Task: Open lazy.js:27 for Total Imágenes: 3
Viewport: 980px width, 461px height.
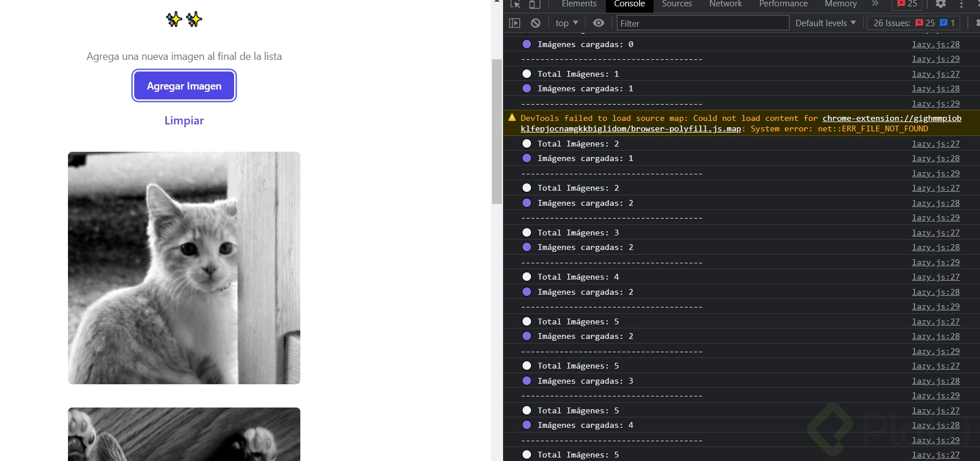Action: coord(935,233)
